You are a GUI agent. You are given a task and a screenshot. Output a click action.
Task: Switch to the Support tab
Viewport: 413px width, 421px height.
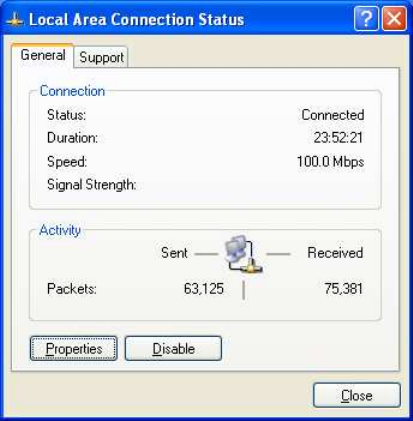(101, 57)
